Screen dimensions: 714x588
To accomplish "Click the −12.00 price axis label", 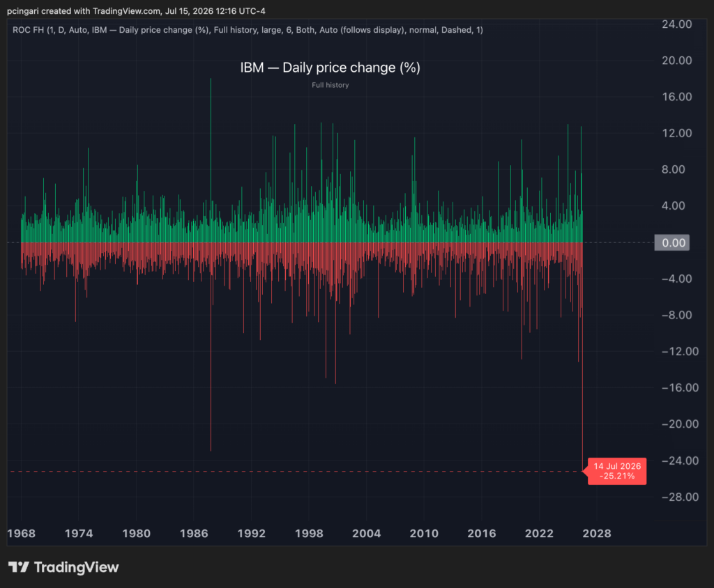I will pos(680,351).
